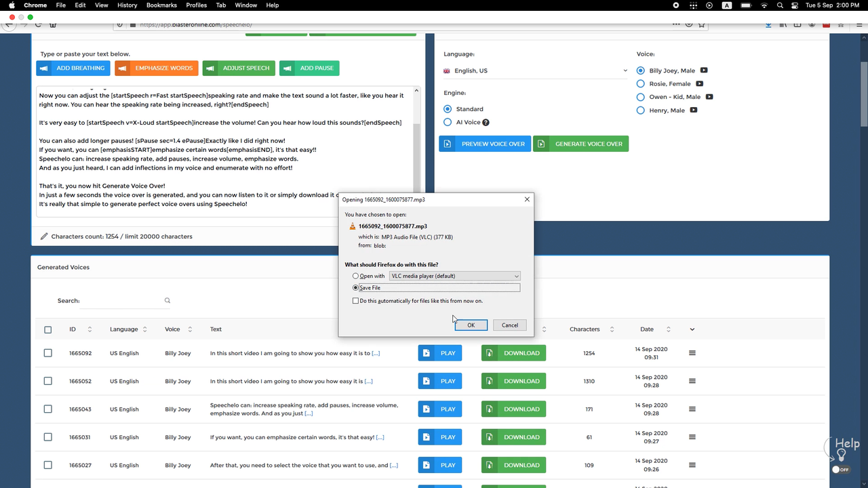Screen dimensions: 868x488
Task: Select the 'Open with' radio option in the dialog
Action: pos(356,277)
